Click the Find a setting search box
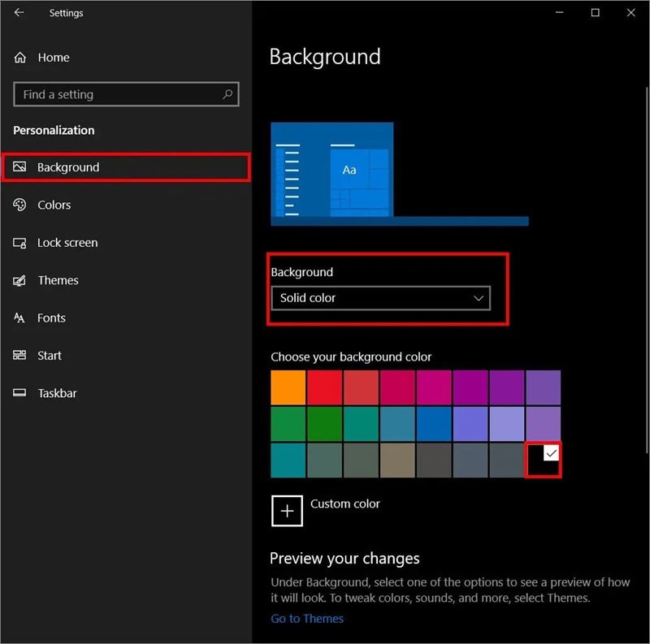The height and width of the screenshot is (644, 650). [118, 94]
